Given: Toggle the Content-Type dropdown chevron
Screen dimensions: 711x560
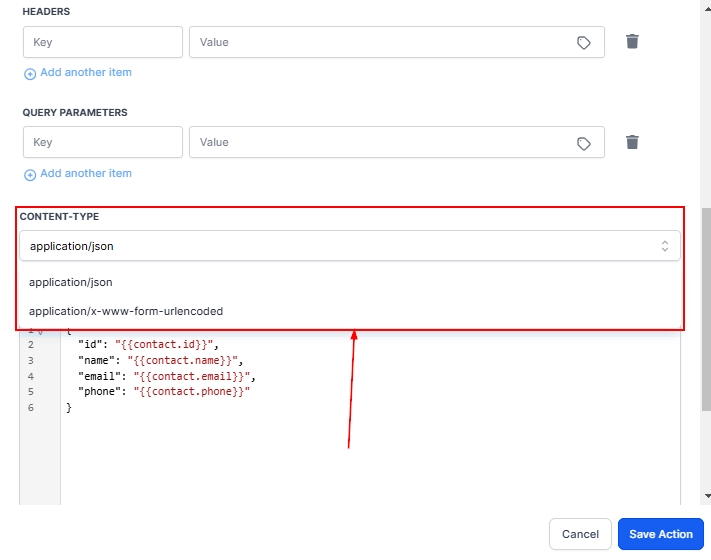Looking at the screenshot, I should click(x=664, y=246).
